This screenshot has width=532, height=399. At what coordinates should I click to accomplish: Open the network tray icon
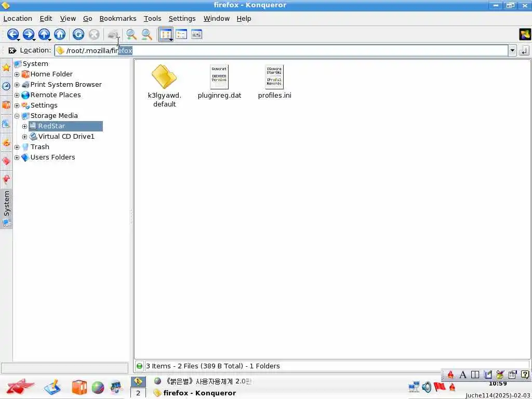tap(414, 387)
